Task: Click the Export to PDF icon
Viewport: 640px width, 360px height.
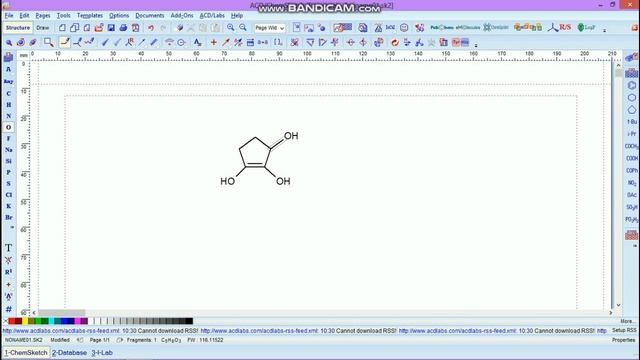Action: pos(136,28)
